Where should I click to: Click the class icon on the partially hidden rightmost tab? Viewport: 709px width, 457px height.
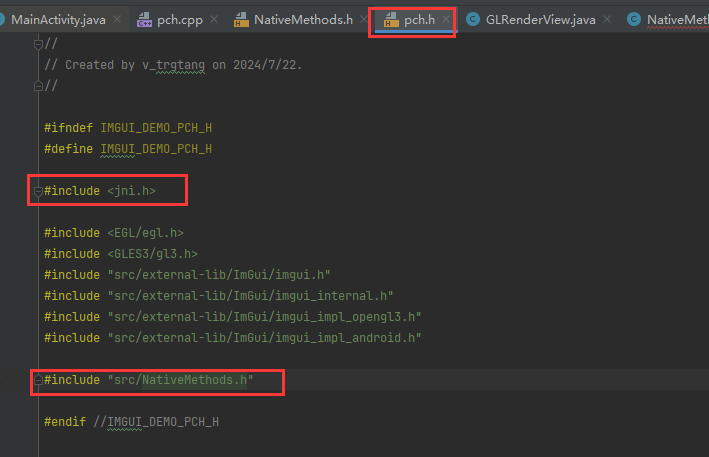[x=633, y=20]
